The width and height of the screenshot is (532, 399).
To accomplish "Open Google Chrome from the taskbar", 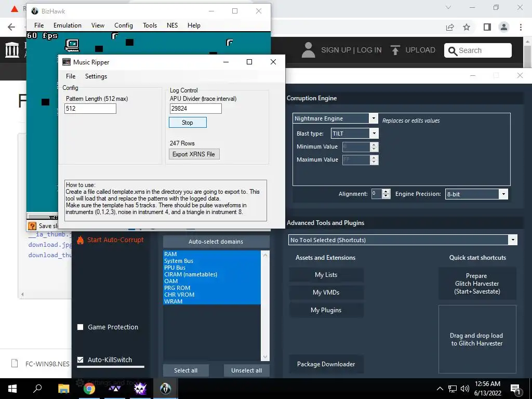I will point(89,389).
